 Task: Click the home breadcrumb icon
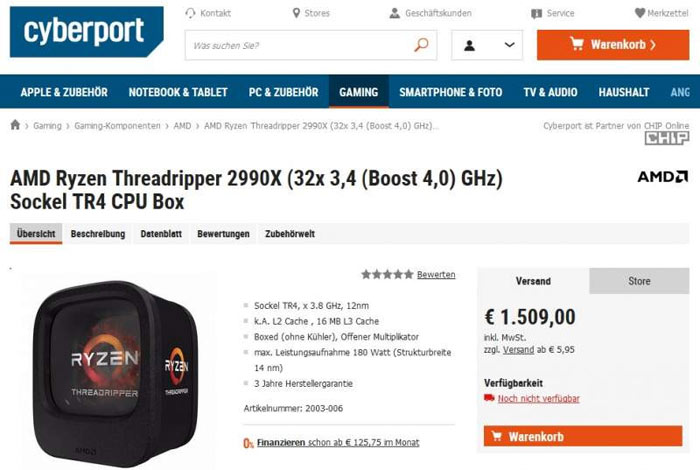[x=15, y=125]
